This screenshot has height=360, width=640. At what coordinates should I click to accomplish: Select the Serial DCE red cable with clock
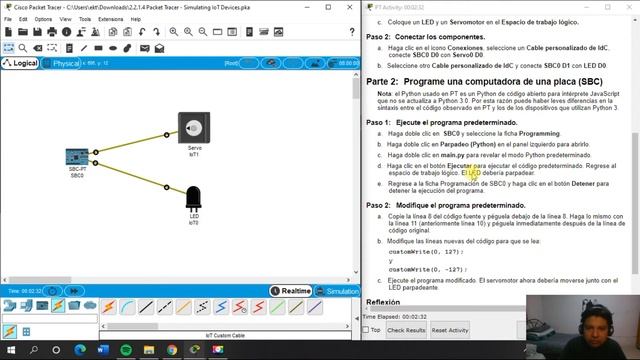pyautogui.click(x=240, y=307)
